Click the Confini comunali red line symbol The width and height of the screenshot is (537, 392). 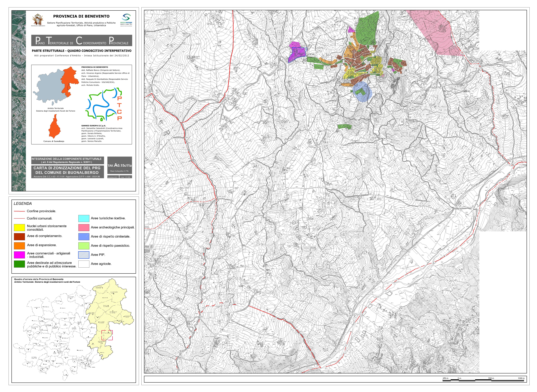pyautogui.click(x=19, y=219)
